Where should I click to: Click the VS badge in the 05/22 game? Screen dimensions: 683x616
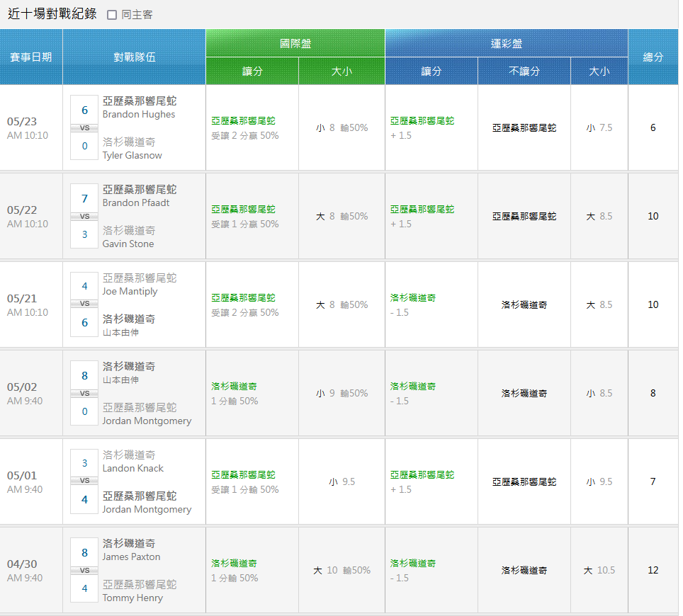pos(84,217)
